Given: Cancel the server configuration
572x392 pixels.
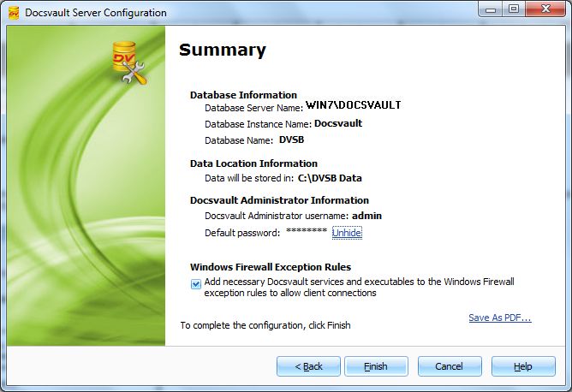Looking at the screenshot, I should [x=450, y=366].
